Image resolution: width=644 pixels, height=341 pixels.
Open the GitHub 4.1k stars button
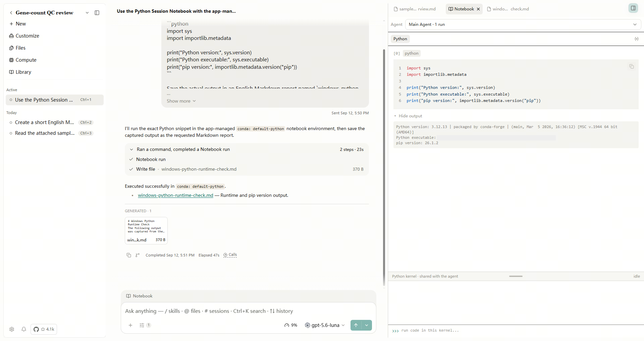tap(44, 329)
